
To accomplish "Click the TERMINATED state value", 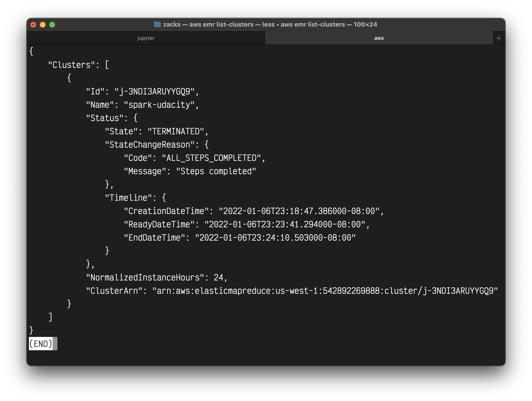I will (x=178, y=132).
